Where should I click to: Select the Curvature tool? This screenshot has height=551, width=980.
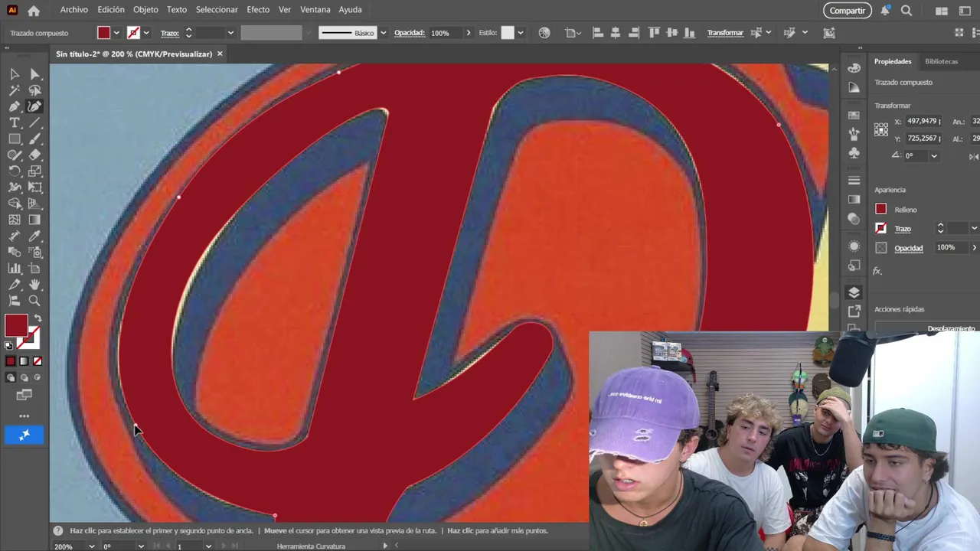pos(34,106)
